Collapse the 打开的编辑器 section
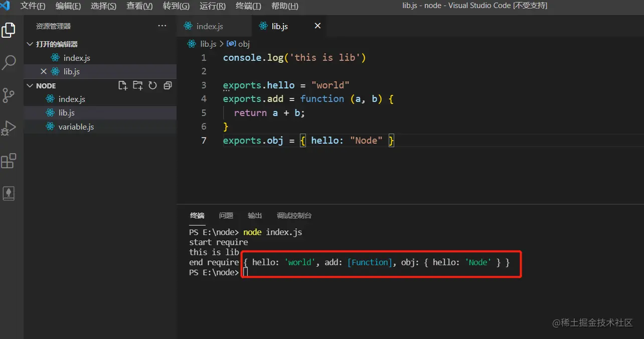This screenshot has height=339, width=644. pos(30,44)
